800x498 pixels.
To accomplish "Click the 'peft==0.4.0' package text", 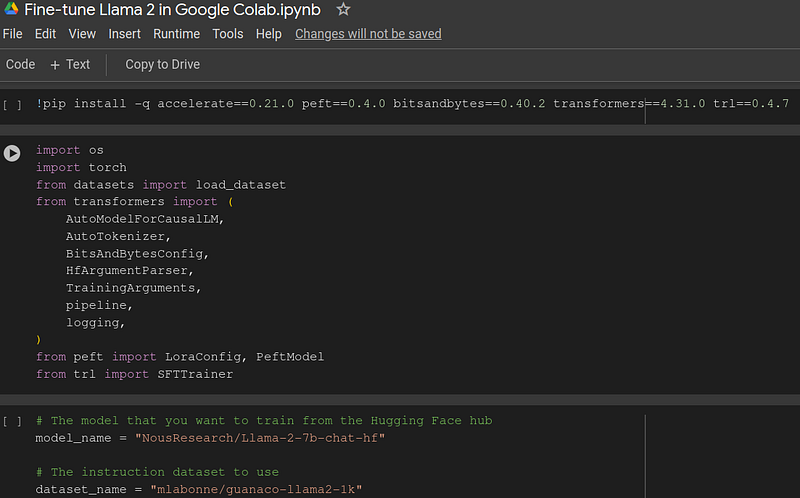I will tap(343, 104).
